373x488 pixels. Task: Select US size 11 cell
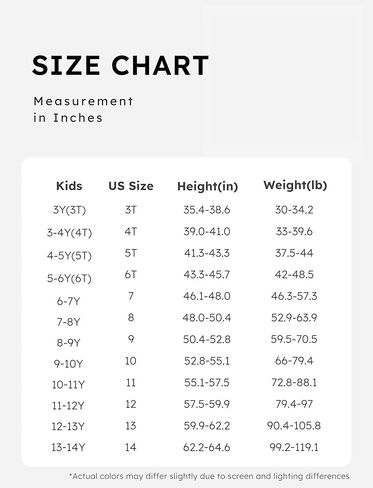(x=131, y=382)
